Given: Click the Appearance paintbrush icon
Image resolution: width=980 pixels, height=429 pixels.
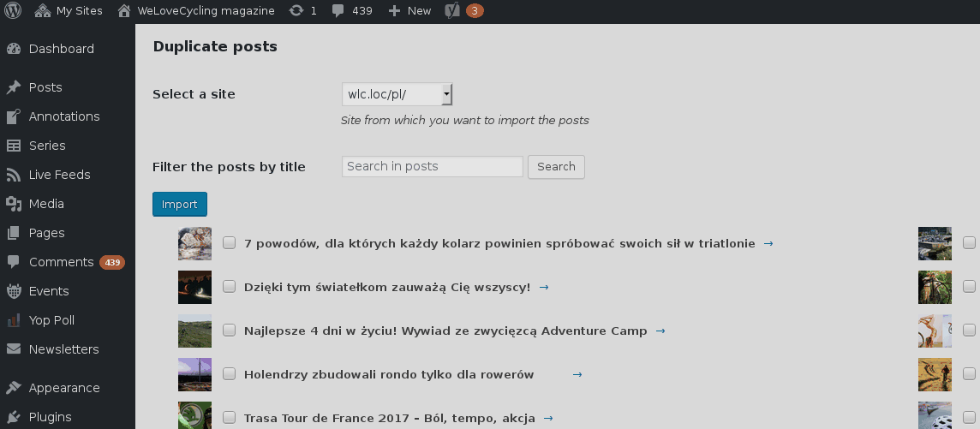Looking at the screenshot, I should (x=14, y=388).
